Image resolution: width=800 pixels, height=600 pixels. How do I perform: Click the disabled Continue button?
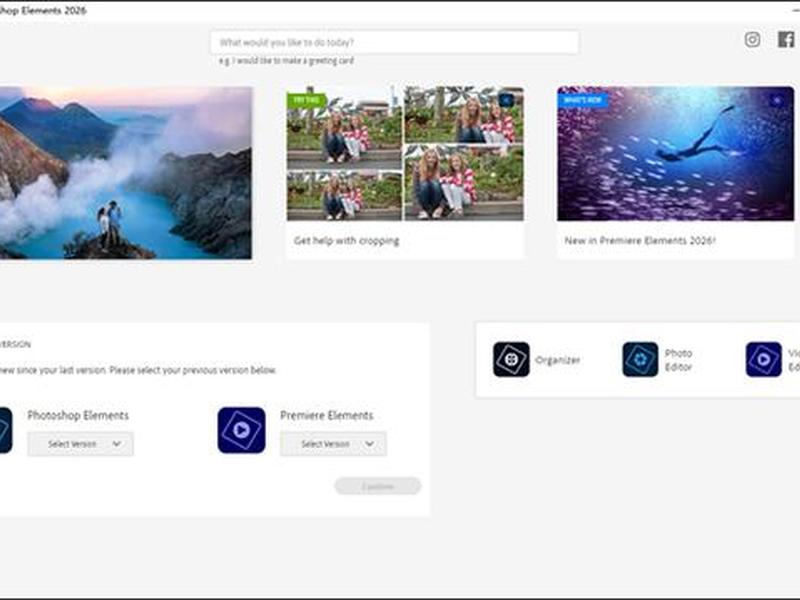point(378,486)
